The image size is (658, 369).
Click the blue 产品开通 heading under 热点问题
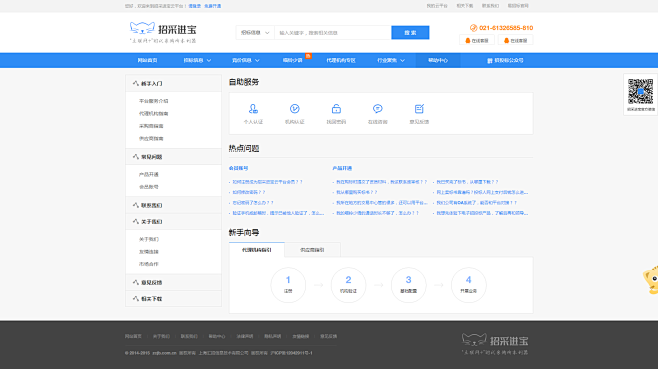click(342, 168)
